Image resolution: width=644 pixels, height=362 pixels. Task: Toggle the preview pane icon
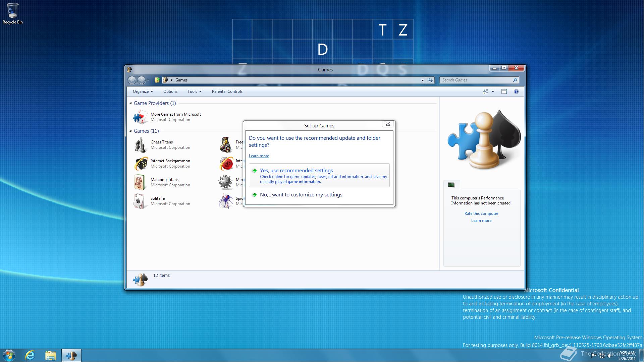pyautogui.click(x=504, y=92)
